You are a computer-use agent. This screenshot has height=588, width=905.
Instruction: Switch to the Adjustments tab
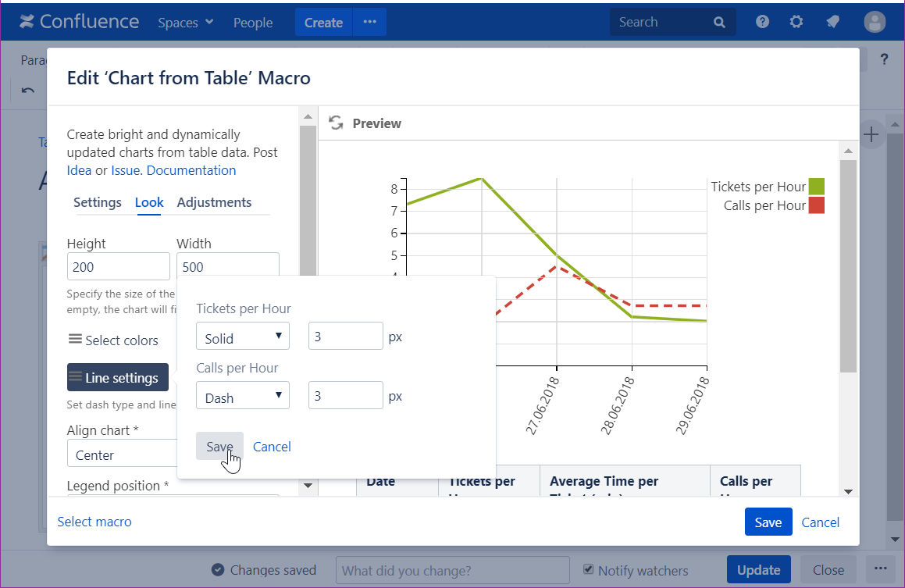[214, 202]
